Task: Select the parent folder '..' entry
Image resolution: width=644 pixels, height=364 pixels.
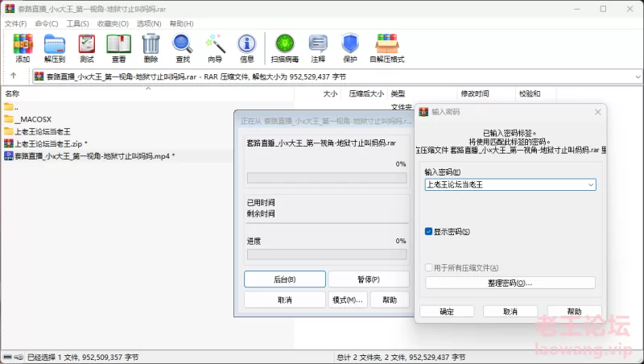Action: (11, 107)
